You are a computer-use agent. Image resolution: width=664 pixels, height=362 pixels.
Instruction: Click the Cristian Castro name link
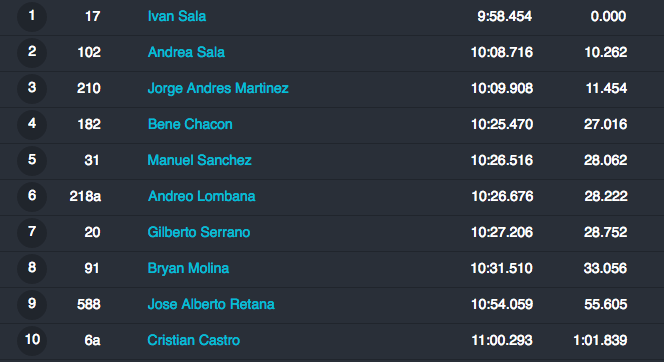(194, 340)
